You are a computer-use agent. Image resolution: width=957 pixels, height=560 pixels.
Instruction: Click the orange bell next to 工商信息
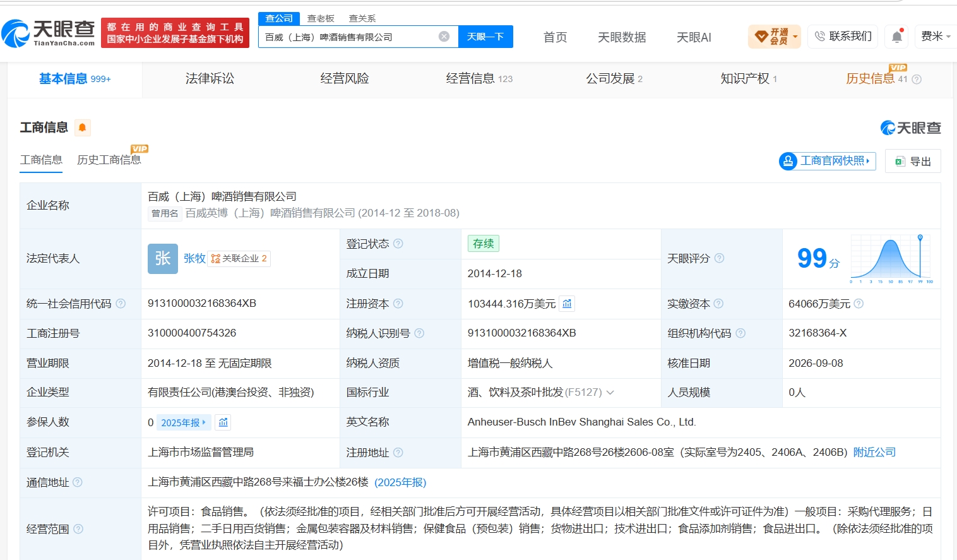[82, 128]
